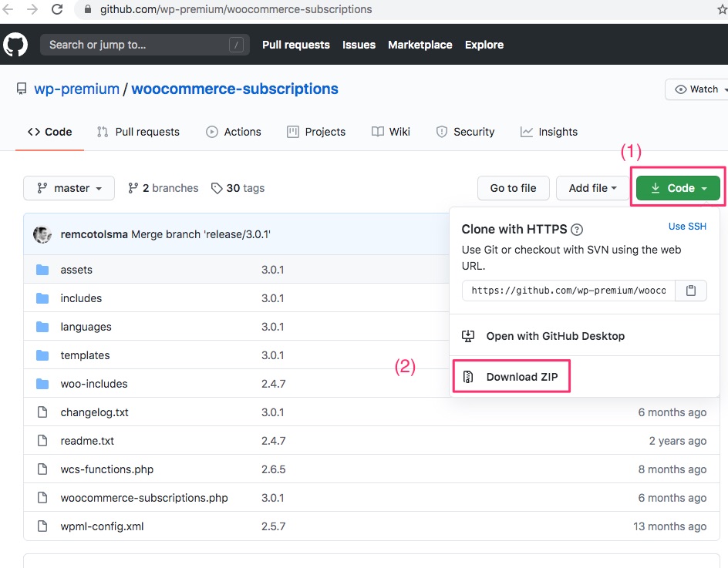728x568 pixels.
Task: Open Pull requests in top navigation
Action: tap(296, 45)
